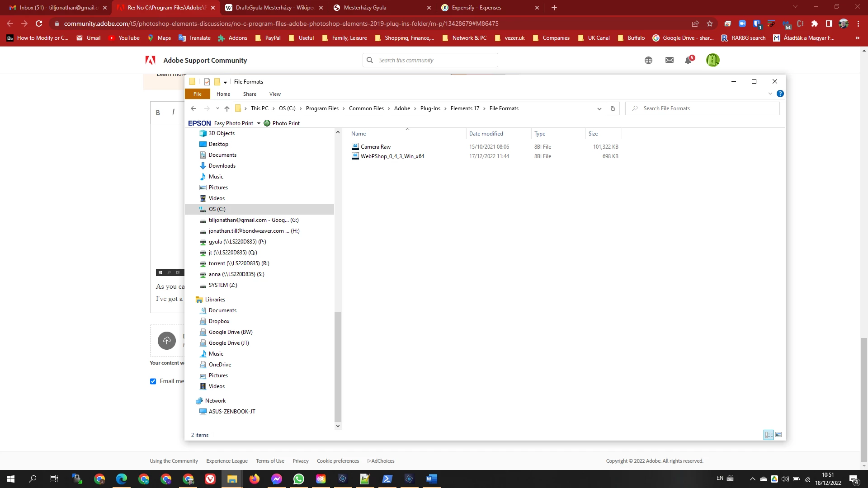This screenshot has width=868, height=488.
Task: Open WhatsApp from the taskbar
Action: pyautogui.click(x=299, y=479)
